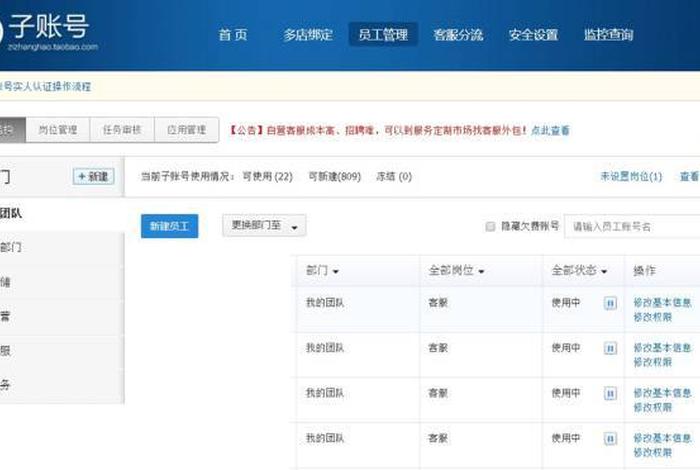Open the 多店绑定 nav item
This screenshot has height=470, width=700.
pyautogui.click(x=308, y=34)
